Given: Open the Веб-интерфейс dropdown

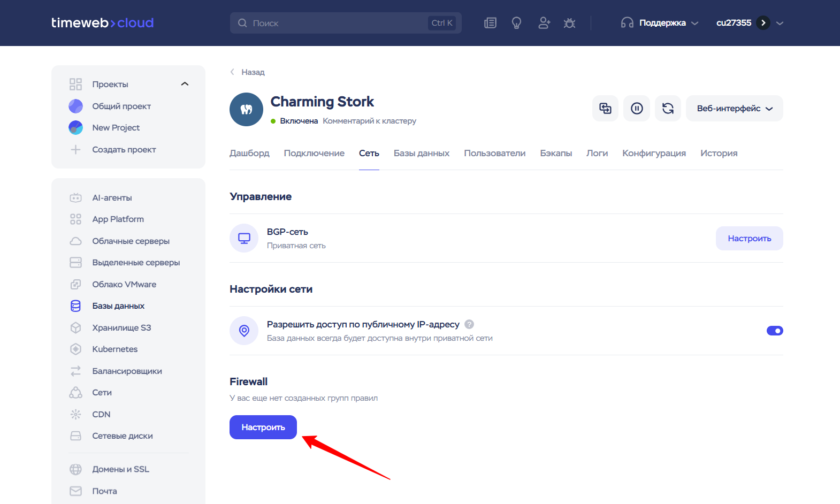Looking at the screenshot, I should click(734, 109).
